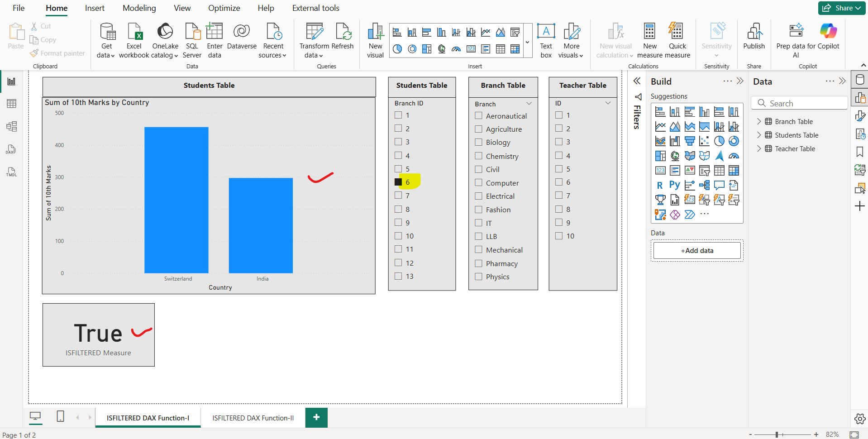This screenshot has width=868, height=439.
Task: Click New measure in the ribbon
Action: [649, 40]
